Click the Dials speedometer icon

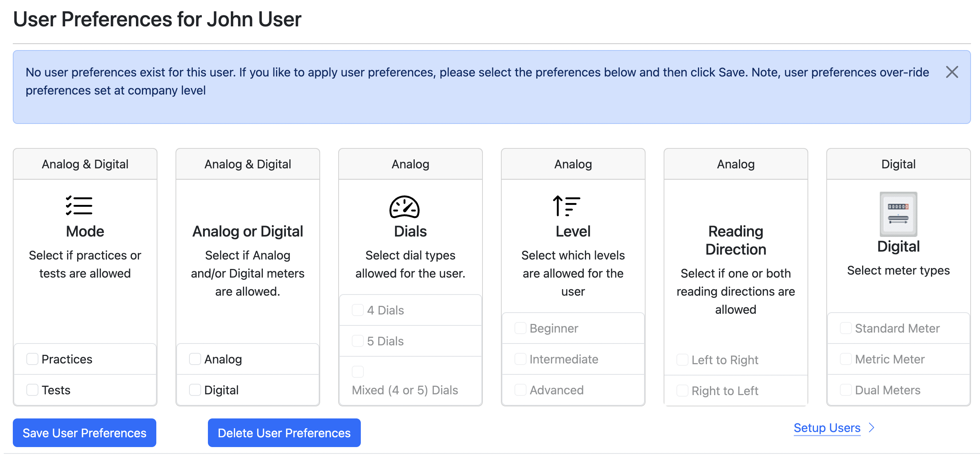(x=404, y=206)
